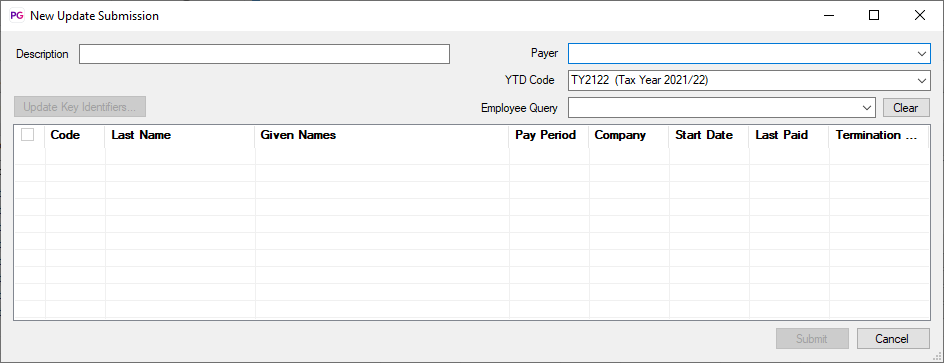Sort by the Pay Period column header
The image size is (944, 363).
(549, 135)
